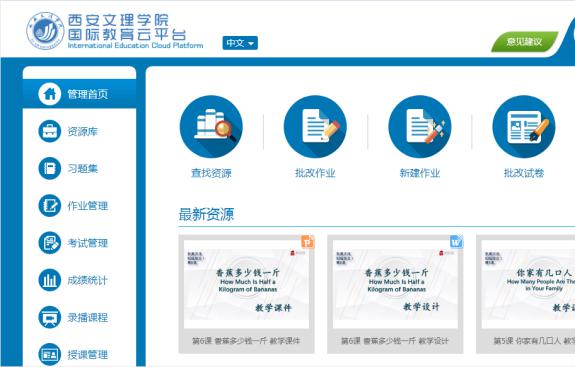Open the 作业管理 sidebar icon
Viewport: 575px width, 367px height.
pos(50,206)
